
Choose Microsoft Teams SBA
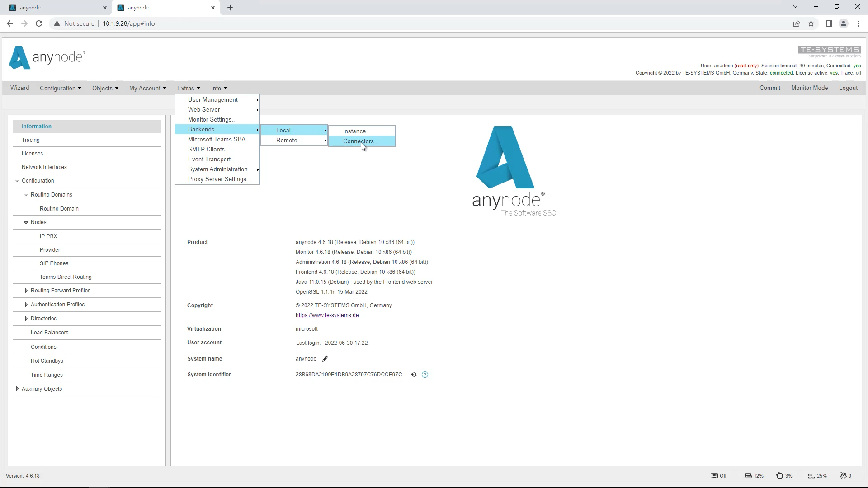click(x=217, y=140)
